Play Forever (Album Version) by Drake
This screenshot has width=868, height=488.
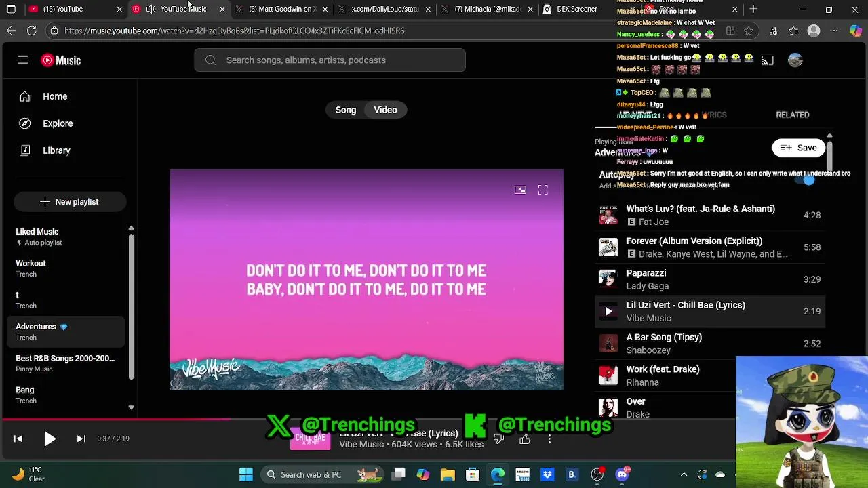(x=710, y=247)
